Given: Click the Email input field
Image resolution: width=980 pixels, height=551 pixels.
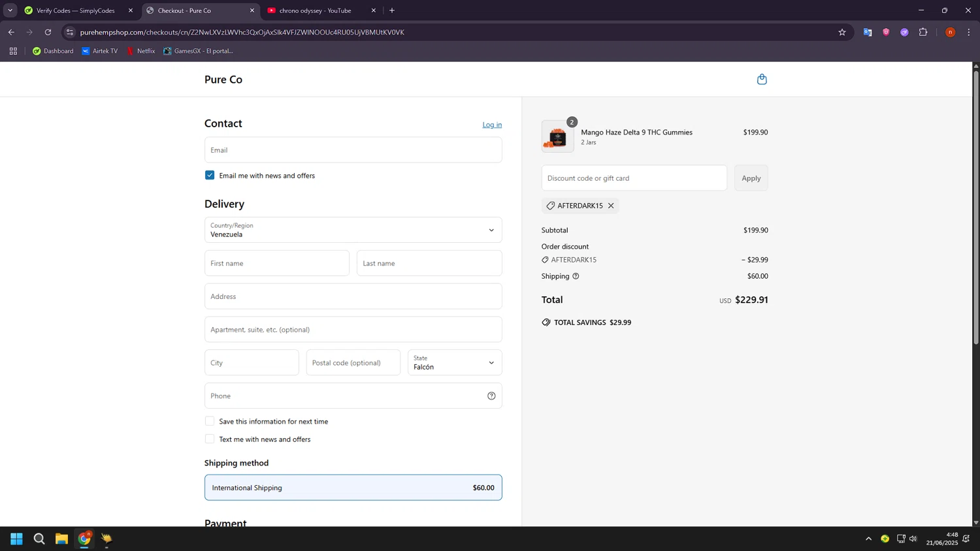Looking at the screenshot, I should click(x=353, y=150).
